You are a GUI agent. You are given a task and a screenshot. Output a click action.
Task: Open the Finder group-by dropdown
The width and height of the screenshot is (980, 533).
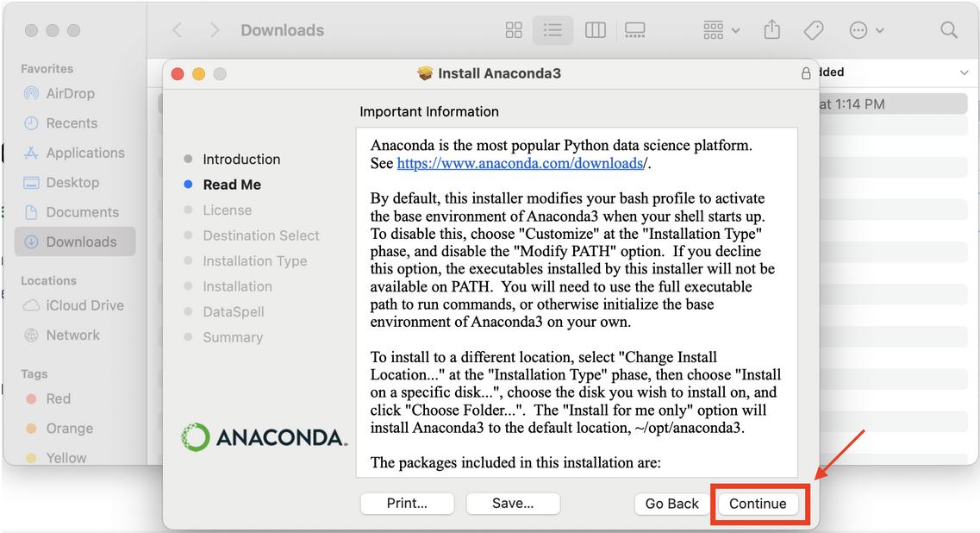tap(721, 30)
